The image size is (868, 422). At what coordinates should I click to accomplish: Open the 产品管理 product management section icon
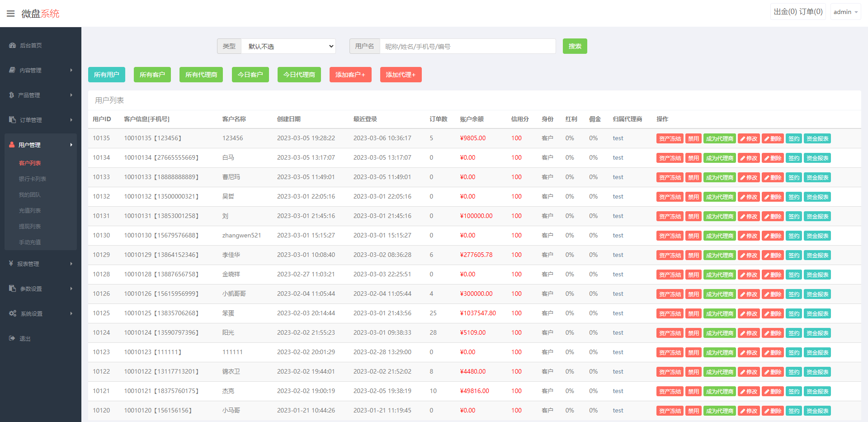pyautogui.click(x=12, y=95)
